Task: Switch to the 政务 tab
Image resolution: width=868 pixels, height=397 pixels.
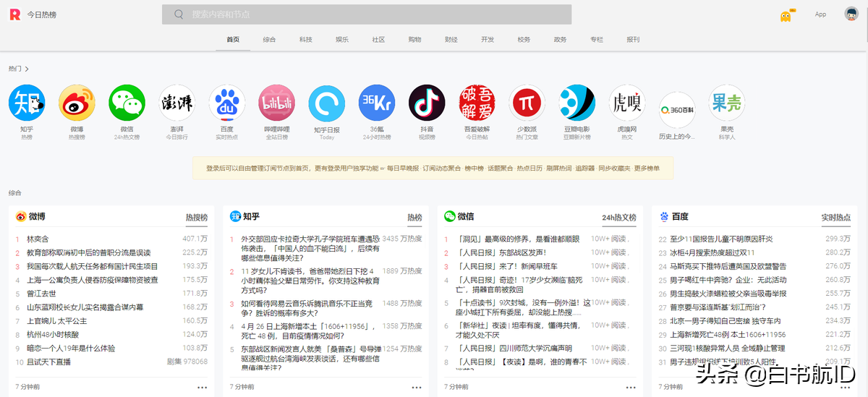Action: click(560, 40)
